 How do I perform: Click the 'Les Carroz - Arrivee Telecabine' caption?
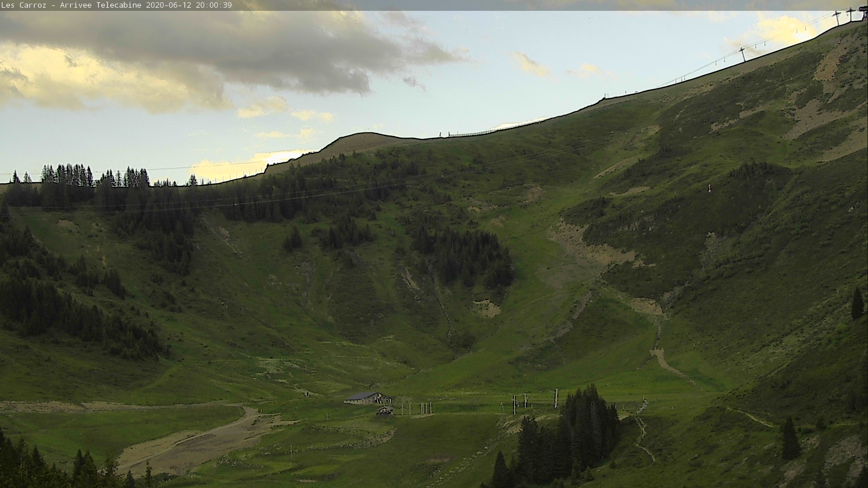(71, 5)
